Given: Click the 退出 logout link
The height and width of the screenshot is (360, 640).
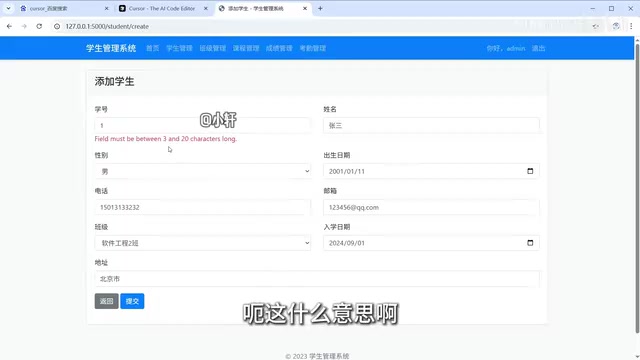Looking at the screenshot, I should click(538, 48).
